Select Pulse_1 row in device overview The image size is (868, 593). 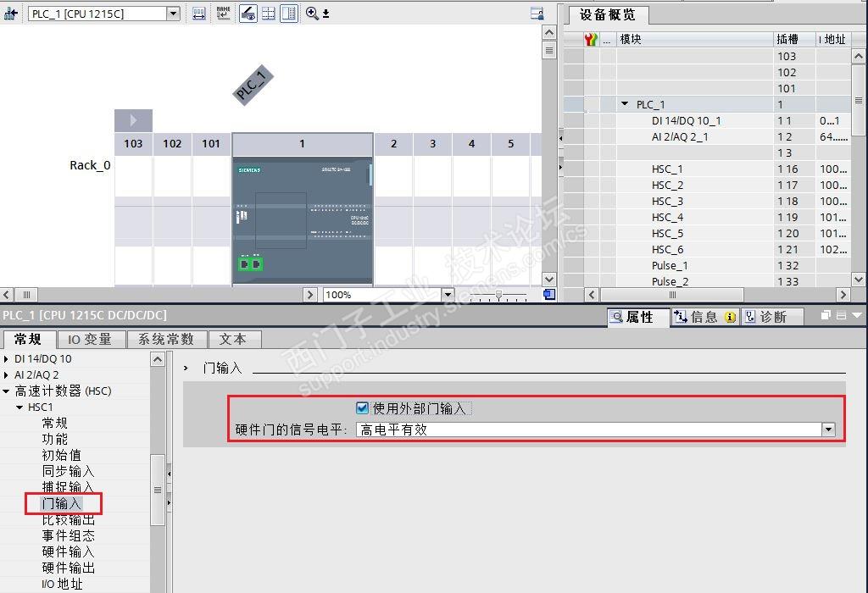point(707,265)
